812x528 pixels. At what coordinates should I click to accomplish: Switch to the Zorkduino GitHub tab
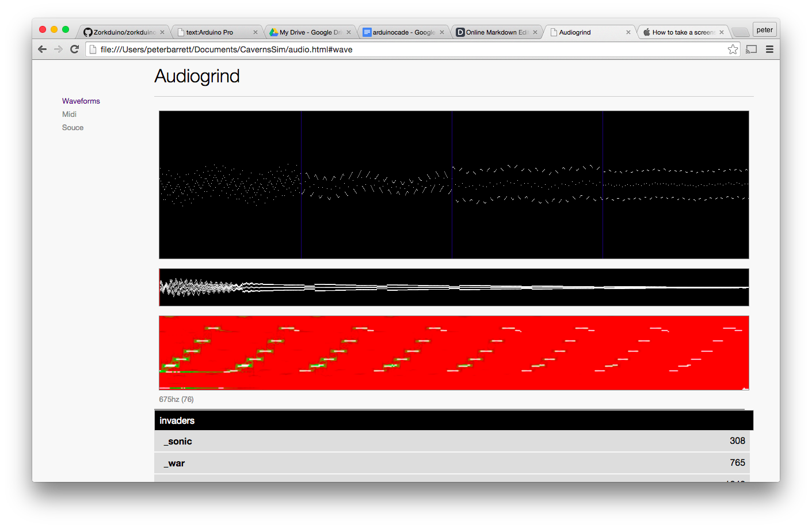[123, 32]
